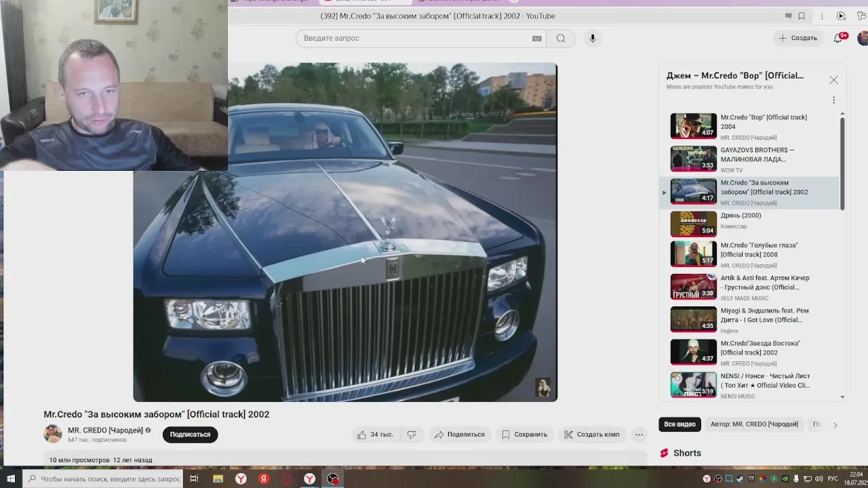Play Mr.Credo "Звезда Востока" 2002
The image size is (868, 488).
click(x=749, y=352)
